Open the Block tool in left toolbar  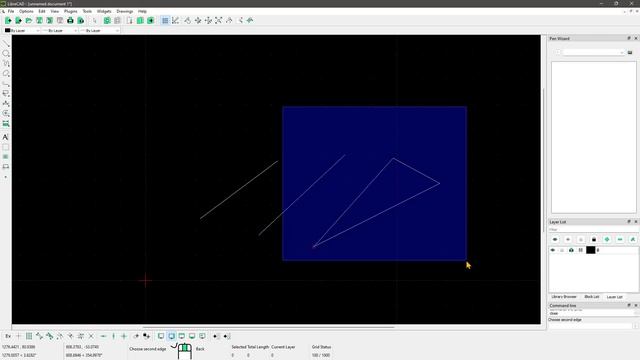[x=6, y=167]
